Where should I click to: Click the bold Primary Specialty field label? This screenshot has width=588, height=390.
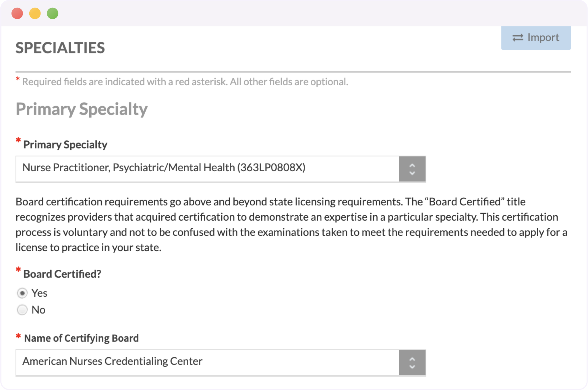65,144
